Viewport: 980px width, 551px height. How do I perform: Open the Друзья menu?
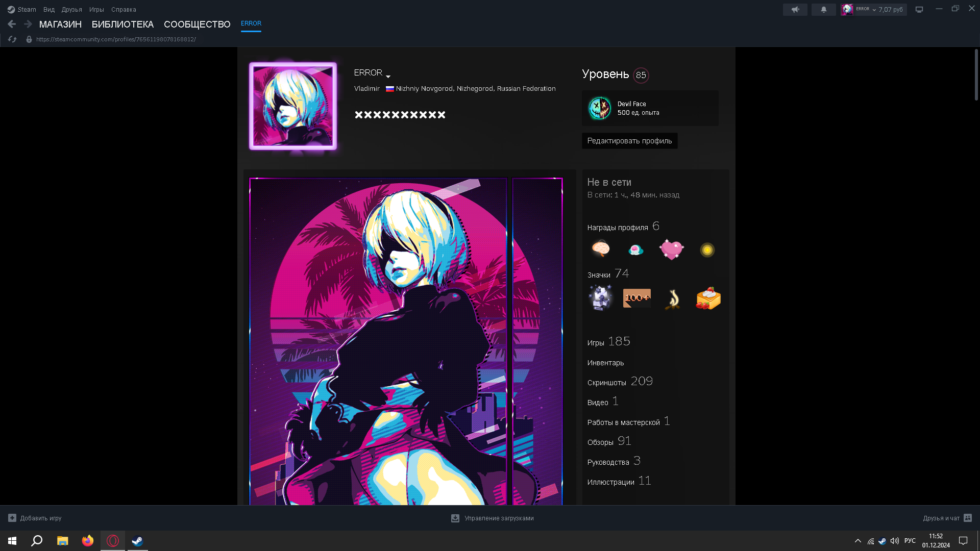[72, 10]
